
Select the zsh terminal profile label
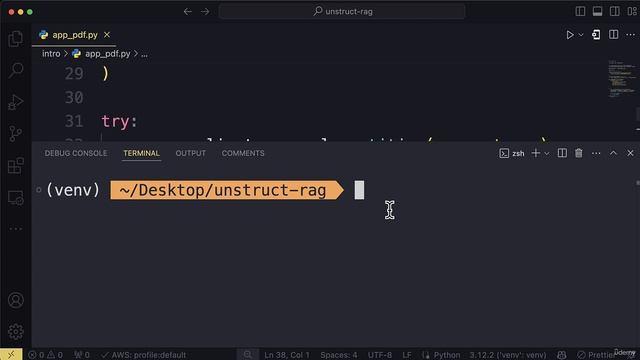click(x=512, y=153)
